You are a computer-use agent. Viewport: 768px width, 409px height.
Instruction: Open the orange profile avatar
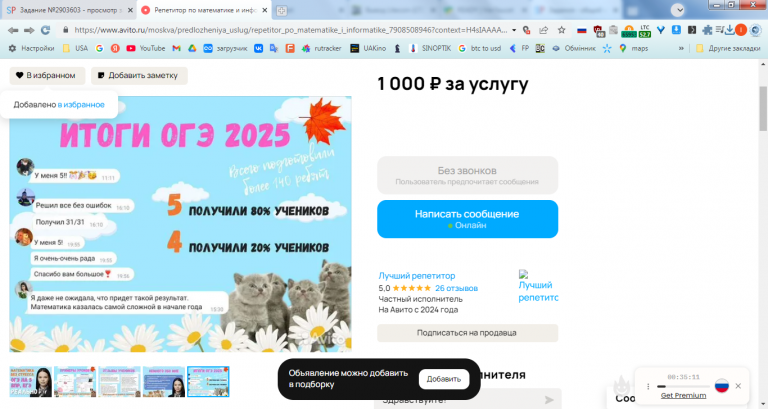point(741,30)
